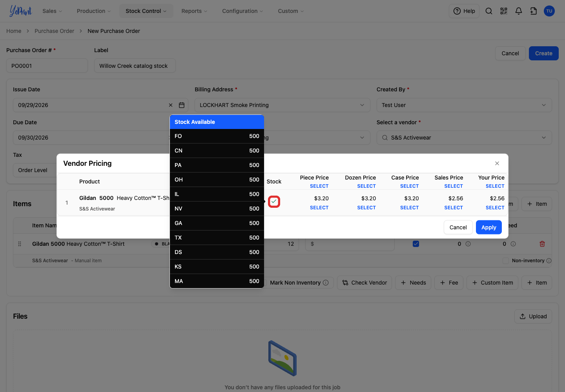Toggle the Stock checkbox in Vendor Pricing row

(x=274, y=201)
